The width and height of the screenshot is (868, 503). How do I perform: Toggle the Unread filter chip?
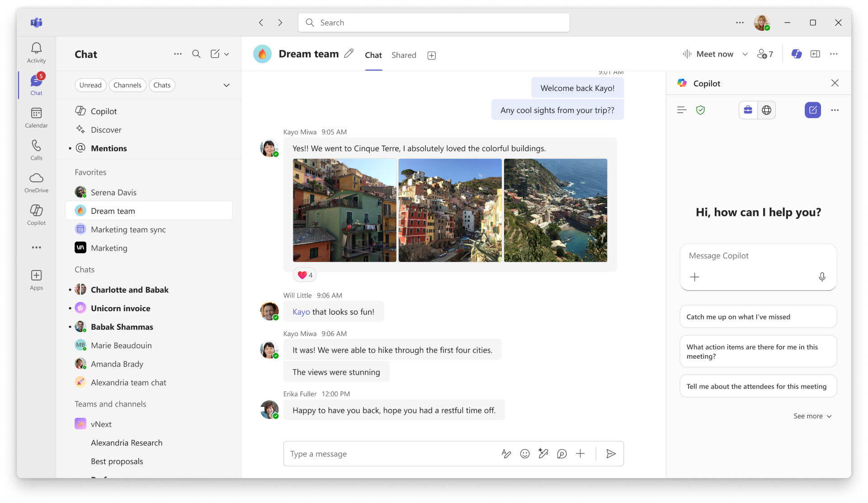[x=90, y=85]
